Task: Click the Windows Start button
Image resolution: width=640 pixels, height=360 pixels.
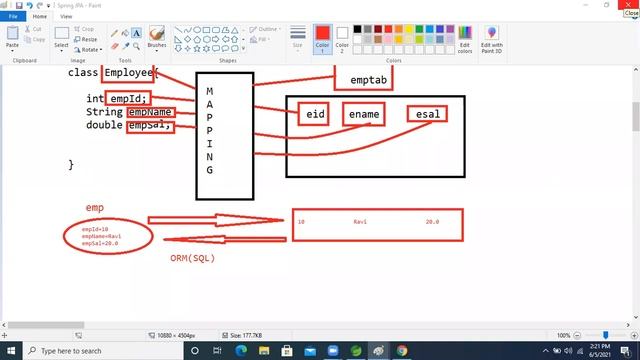Action: tap(11, 351)
